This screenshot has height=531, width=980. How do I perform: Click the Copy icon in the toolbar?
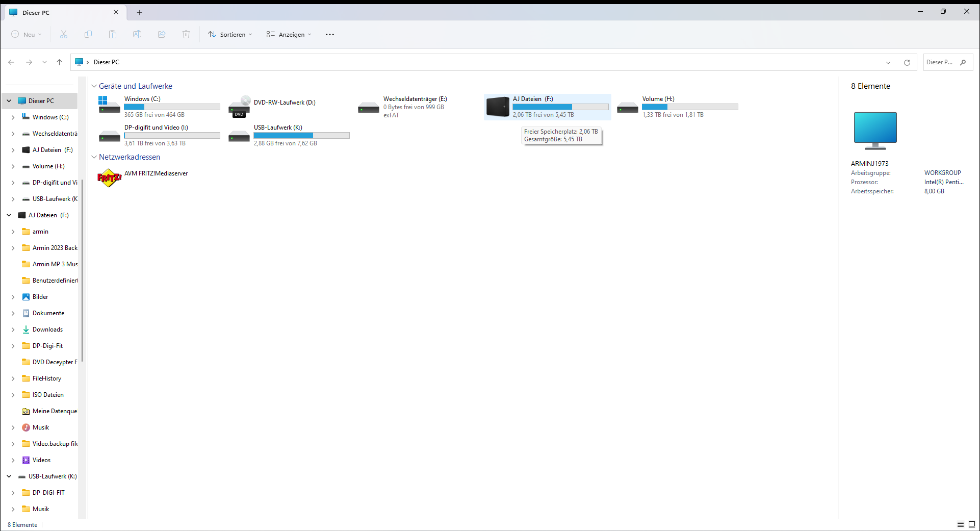[x=88, y=34]
